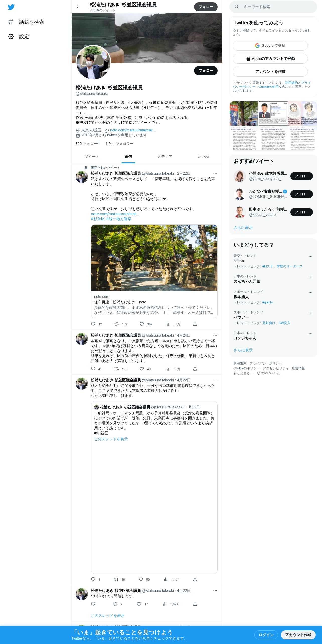This screenshot has height=644, width=322.
Task: Open shrine lantern photo in pinned tweet
Action: tap(154, 258)
